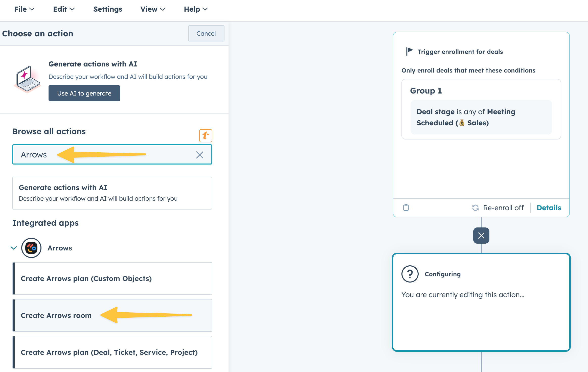Open the Settings menu item
The image size is (588, 372).
pyautogui.click(x=108, y=9)
